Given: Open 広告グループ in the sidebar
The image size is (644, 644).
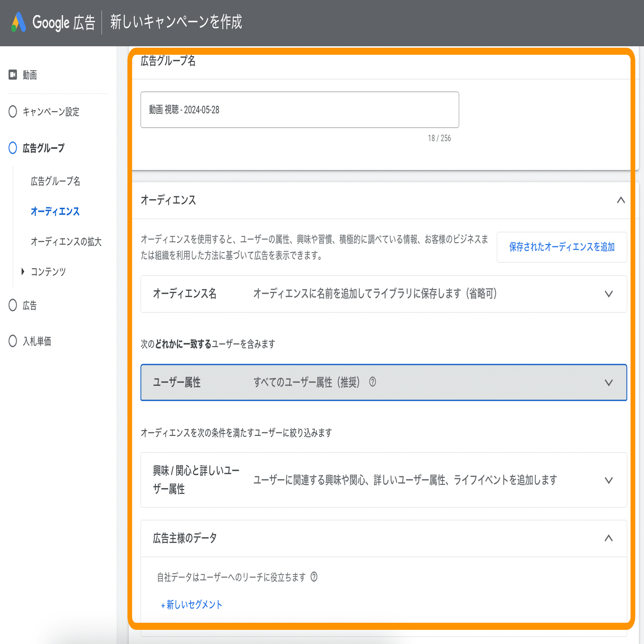Looking at the screenshot, I should click(43, 148).
